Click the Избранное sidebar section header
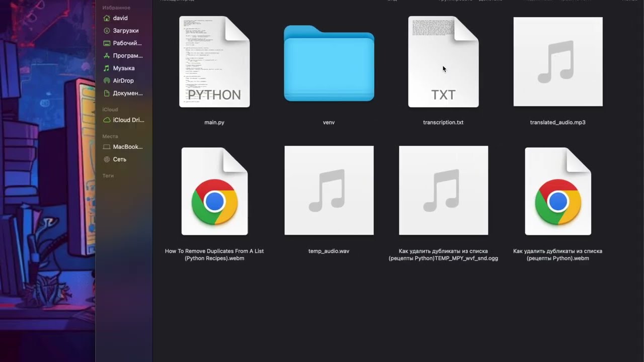The height and width of the screenshot is (362, 644). (x=116, y=8)
